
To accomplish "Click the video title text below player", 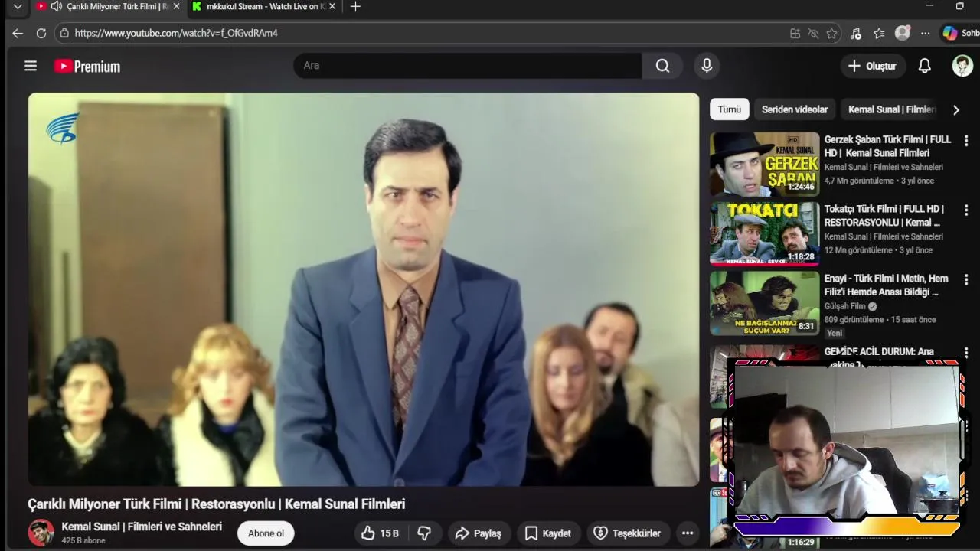I will (217, 504).
